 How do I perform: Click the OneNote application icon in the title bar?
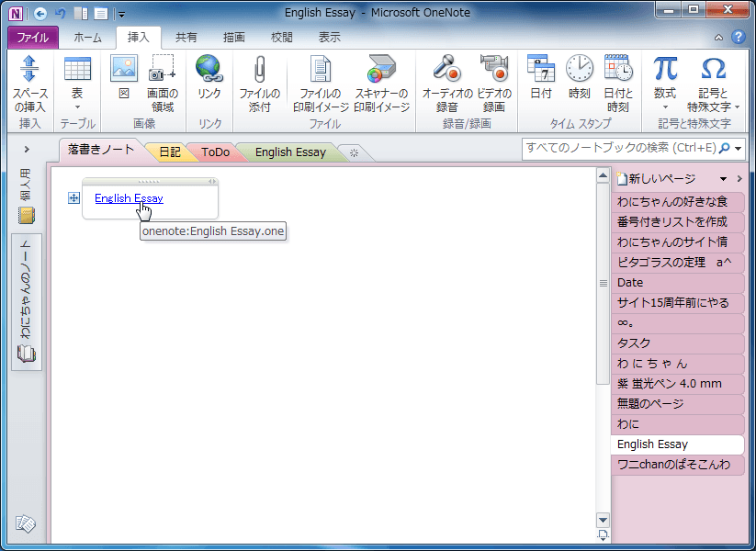(16, 13)
